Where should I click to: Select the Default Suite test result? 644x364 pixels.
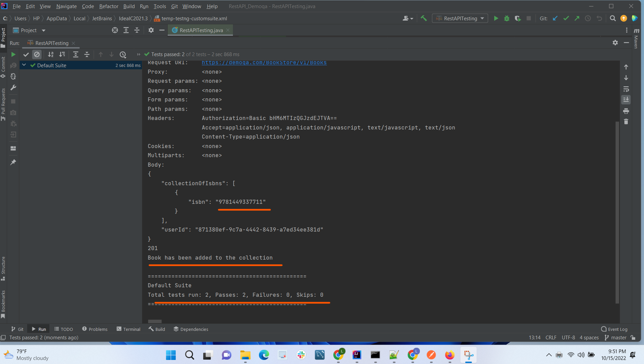click(x=81, y=65)
